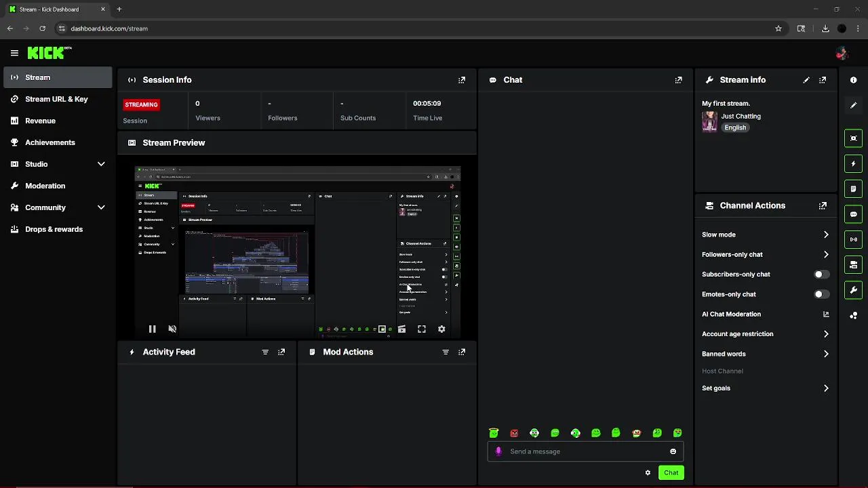This screenshot has height=488, width=868.
Task: Open AI Chat Moderation external link icon
Action: pyautogui.click(x=826, y=314)
